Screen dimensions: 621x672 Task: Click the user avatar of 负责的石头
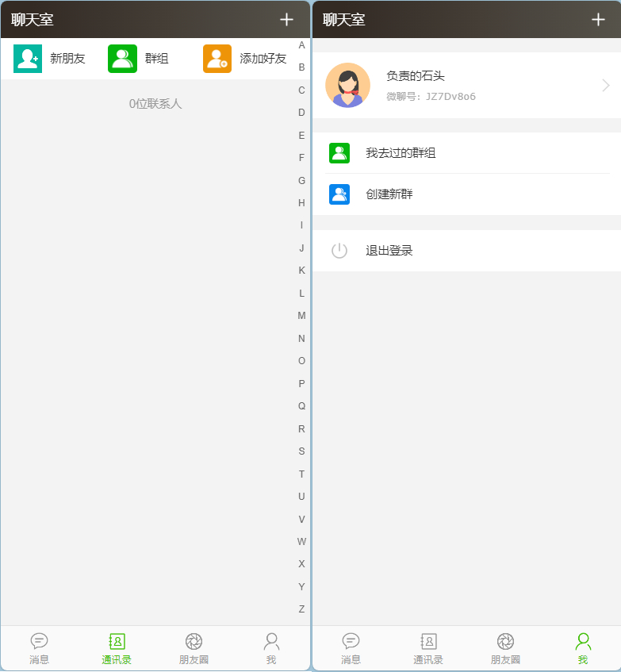pos(347,85)
